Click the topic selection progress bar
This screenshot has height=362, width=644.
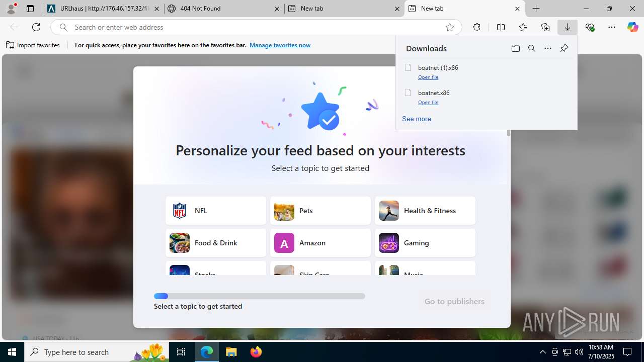coord(260,296)
